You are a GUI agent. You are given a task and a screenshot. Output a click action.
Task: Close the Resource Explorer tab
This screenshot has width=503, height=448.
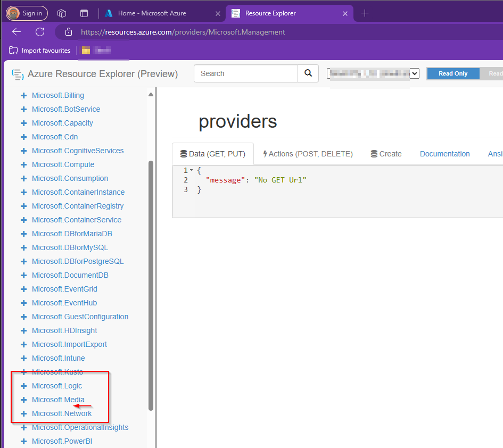pyautogui.click(x=345, y=13)
